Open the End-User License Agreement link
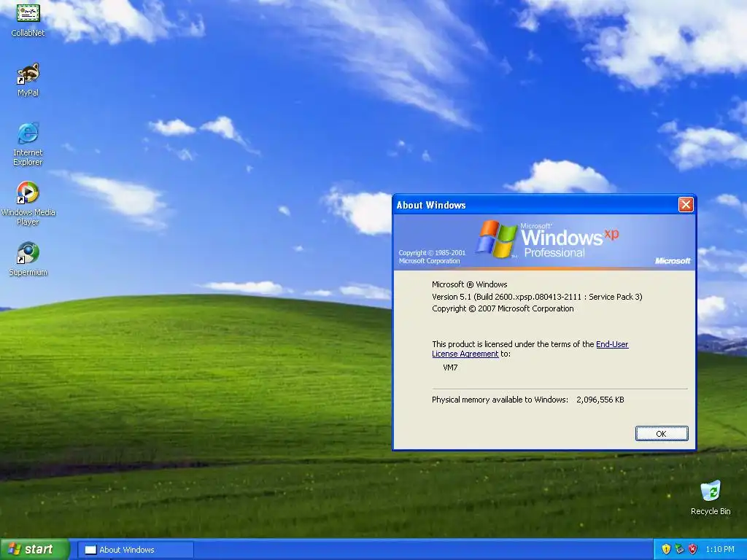747x560 pixels. [530, 349]
